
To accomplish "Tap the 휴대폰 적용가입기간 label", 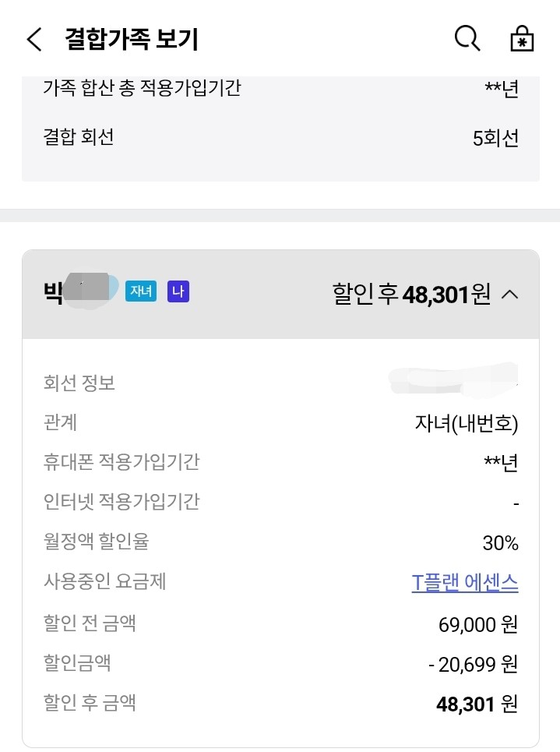I will (122, 462).
